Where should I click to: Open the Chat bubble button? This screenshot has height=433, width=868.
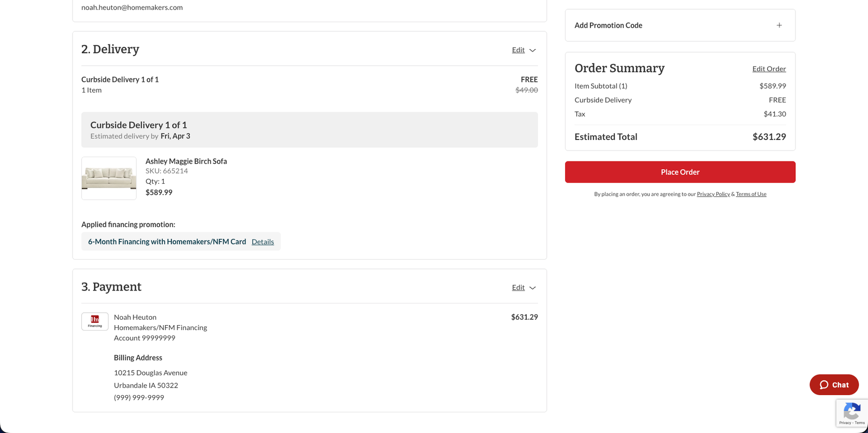[x=834, y=385]
